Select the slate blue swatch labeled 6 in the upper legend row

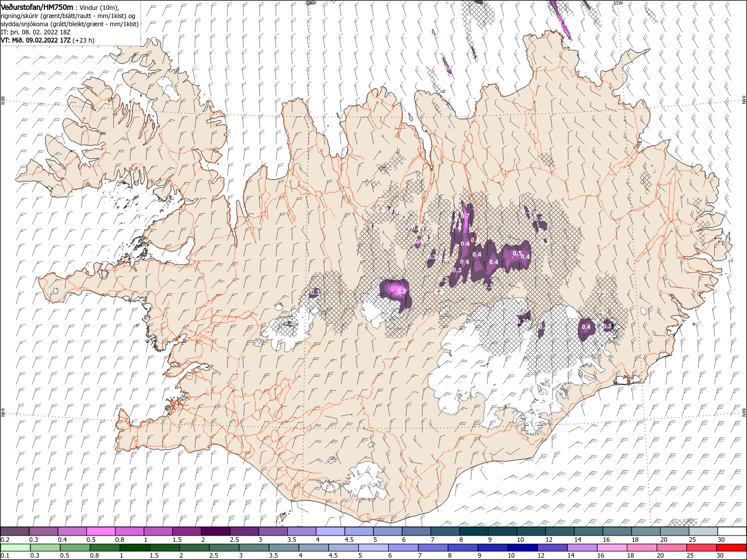pyautogui.click(x=416, y=531)
